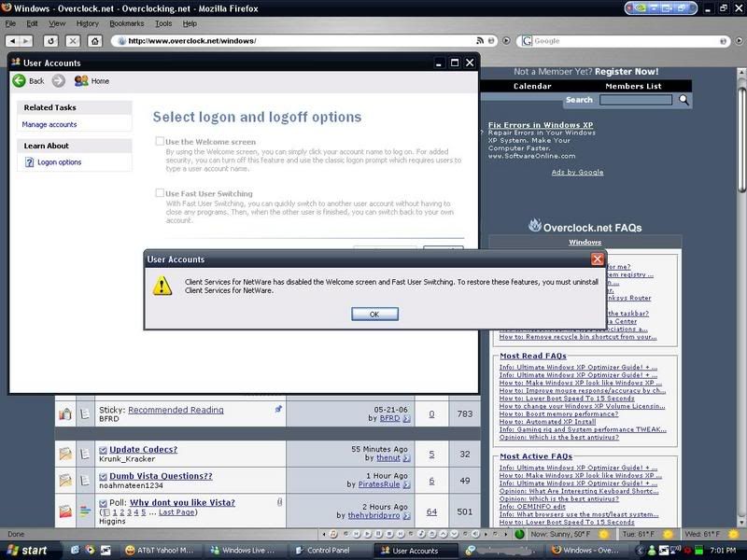This screenshot has height=560, width=747.
Task: Click Back arrow in User Accounts window
Action: click(x=20, y=81)
